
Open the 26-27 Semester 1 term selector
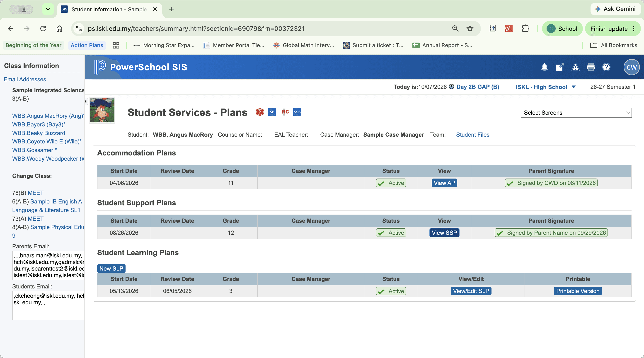613,87
